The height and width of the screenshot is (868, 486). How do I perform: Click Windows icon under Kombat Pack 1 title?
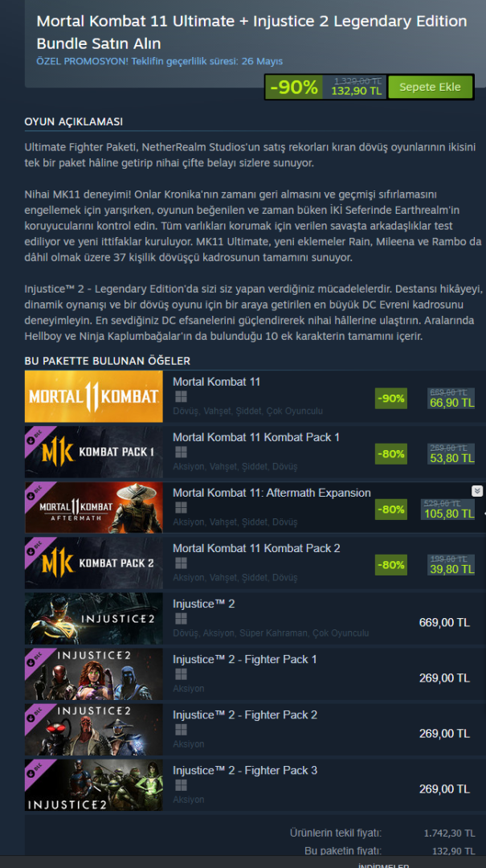[181, 452]
